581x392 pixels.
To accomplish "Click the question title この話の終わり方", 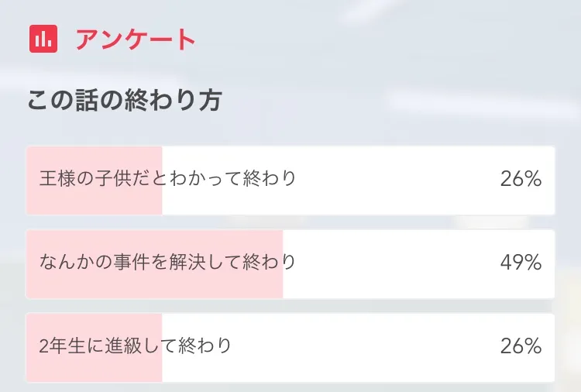I will 125,101.
